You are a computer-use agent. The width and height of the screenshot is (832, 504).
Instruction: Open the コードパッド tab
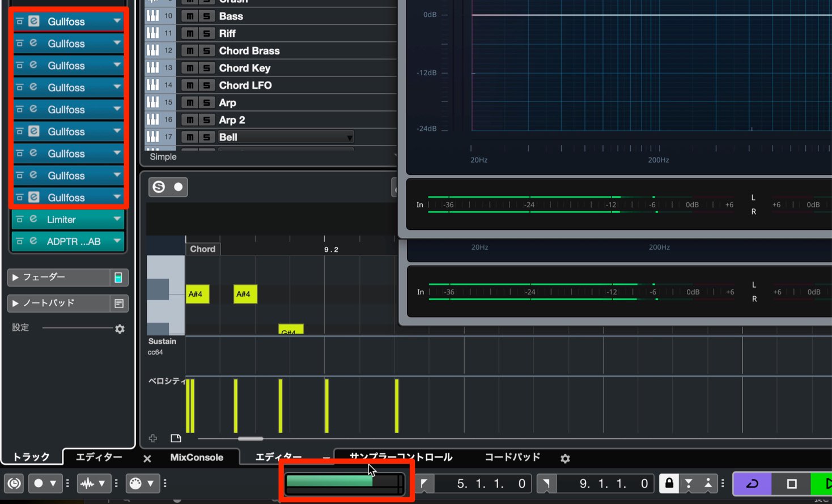512,457
